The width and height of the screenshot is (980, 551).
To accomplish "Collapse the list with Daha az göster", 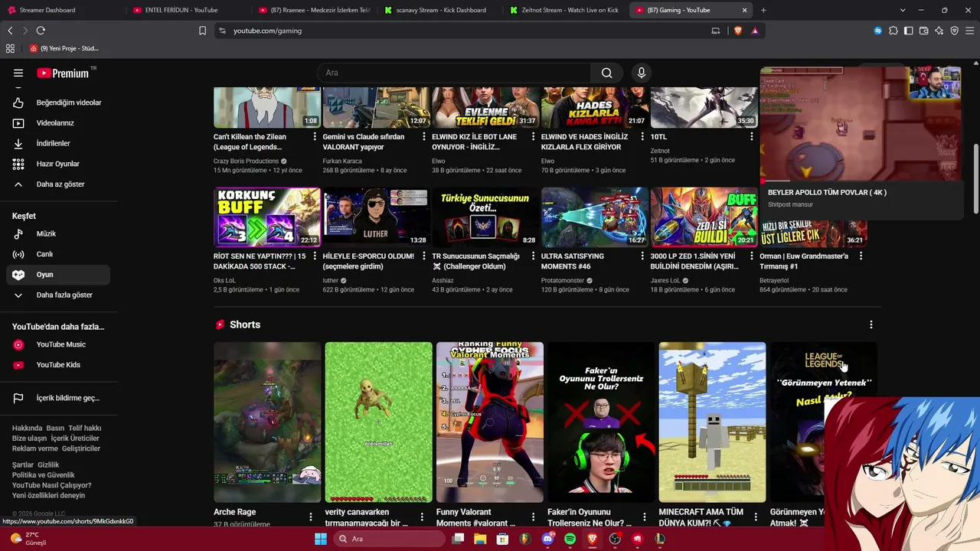I will [58, 184].
